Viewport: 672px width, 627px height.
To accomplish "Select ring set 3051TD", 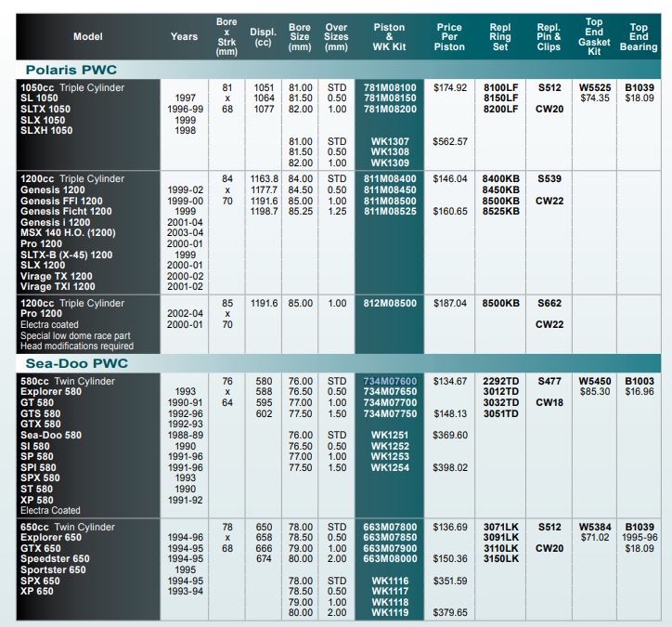I will 500,413.
